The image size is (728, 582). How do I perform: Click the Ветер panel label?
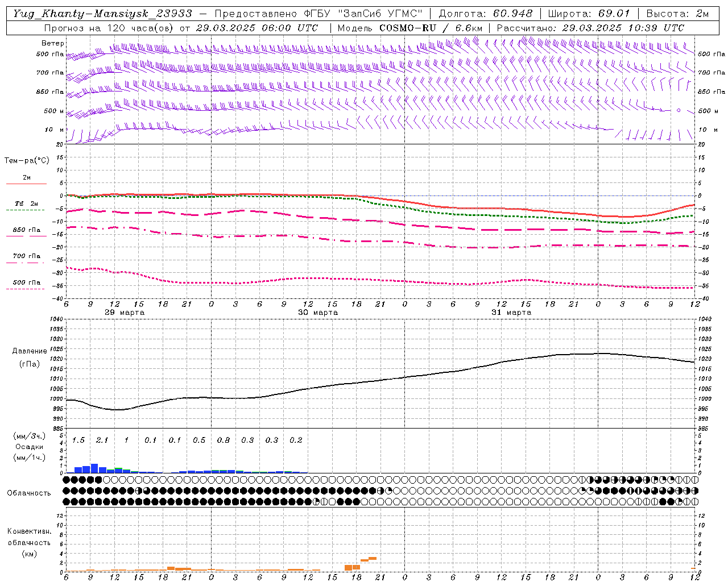coord(53,43)
